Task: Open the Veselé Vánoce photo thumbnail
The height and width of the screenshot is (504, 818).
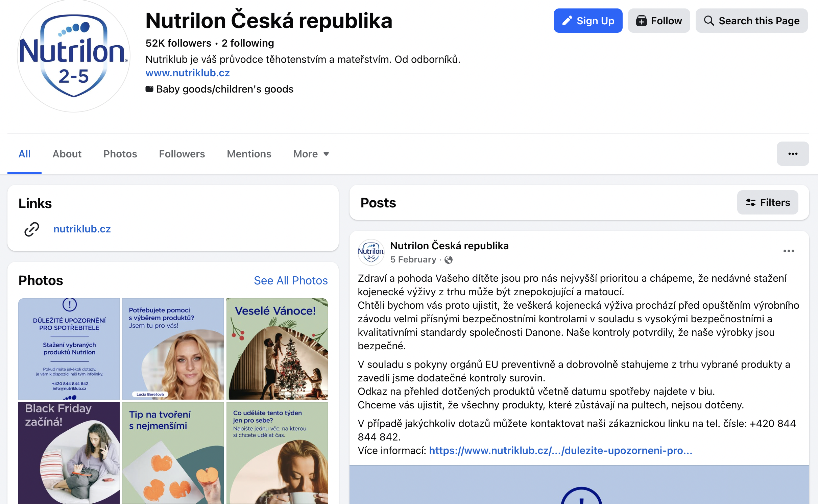Action: 277,349
